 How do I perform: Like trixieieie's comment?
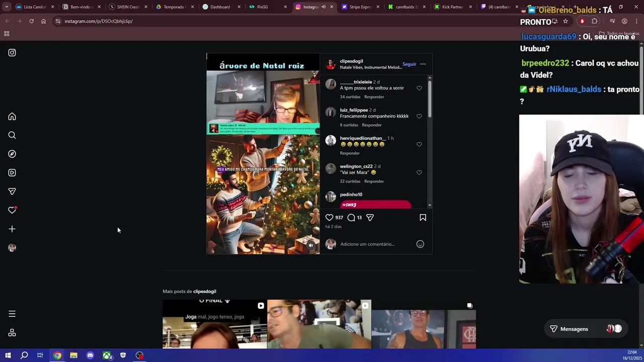click(x=419, y=88)
